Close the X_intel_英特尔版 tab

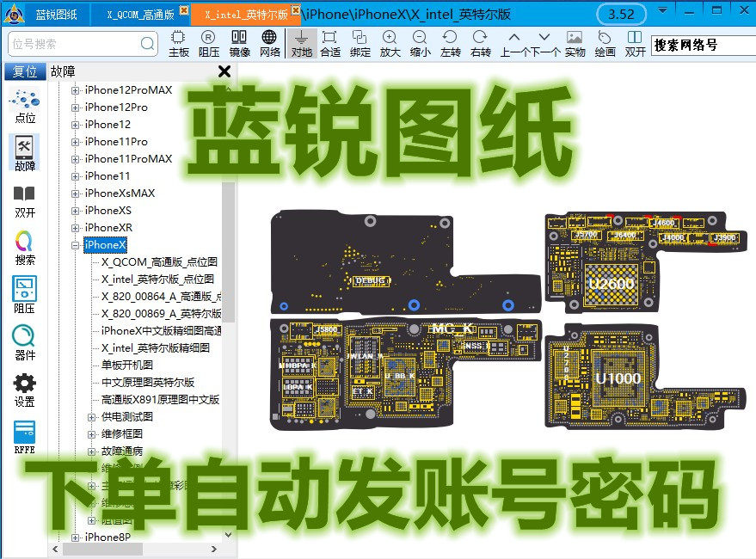click(296, 9)
